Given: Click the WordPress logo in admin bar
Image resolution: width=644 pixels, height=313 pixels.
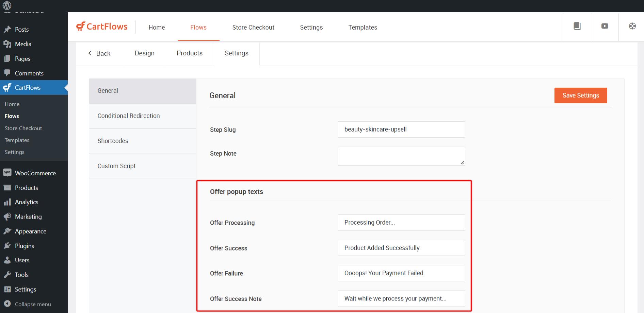Looking at the screenshot, I should pos(7,5).
